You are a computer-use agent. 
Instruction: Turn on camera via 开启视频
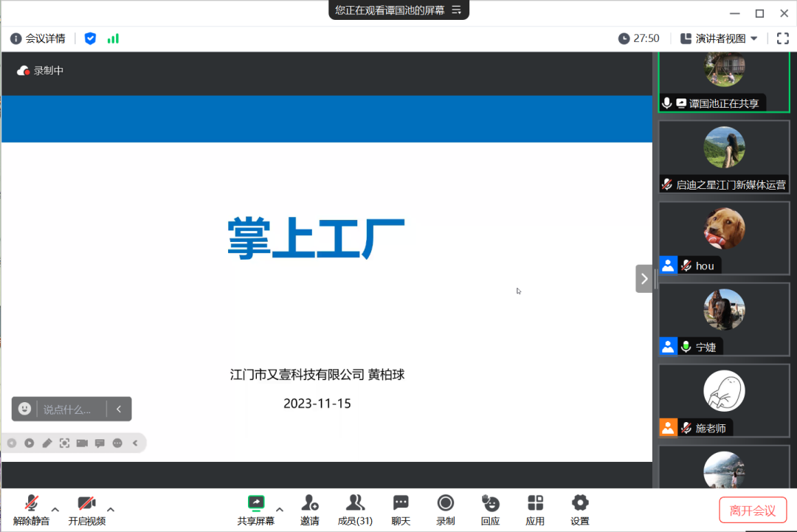click(86, 509)
